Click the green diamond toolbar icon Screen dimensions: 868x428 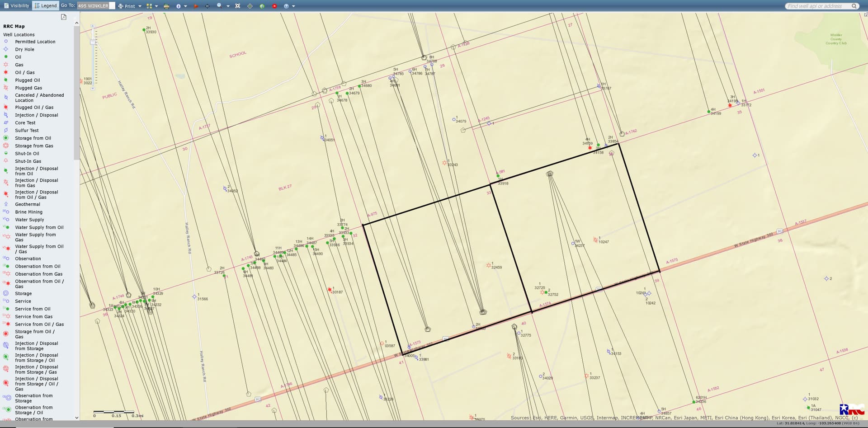click(250, 6)
